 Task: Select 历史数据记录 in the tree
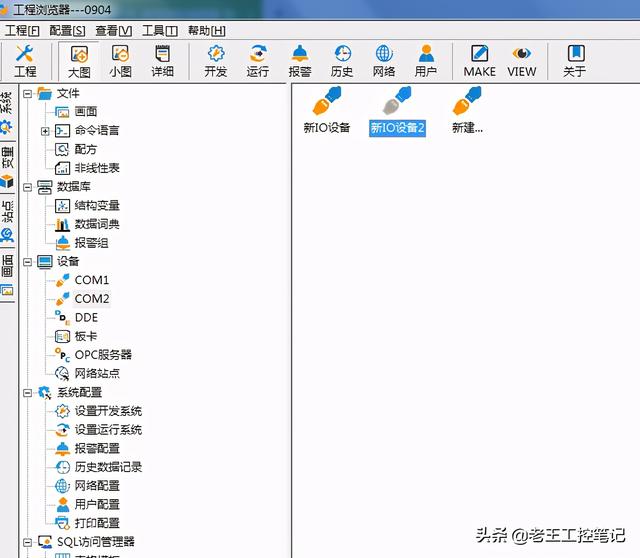[108, 467]
